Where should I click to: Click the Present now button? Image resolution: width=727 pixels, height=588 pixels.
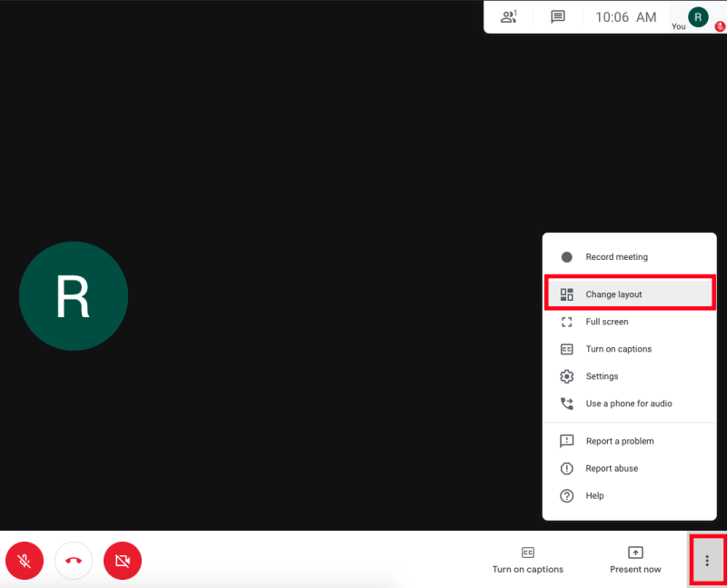pos(635,560)
